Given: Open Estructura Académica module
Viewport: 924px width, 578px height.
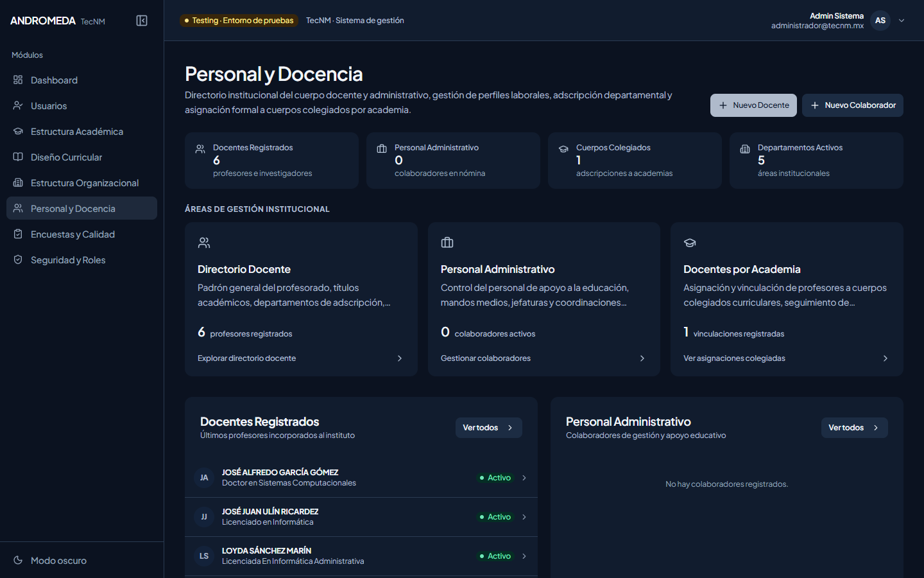Looking at the screenshot, I should point(82,131).
